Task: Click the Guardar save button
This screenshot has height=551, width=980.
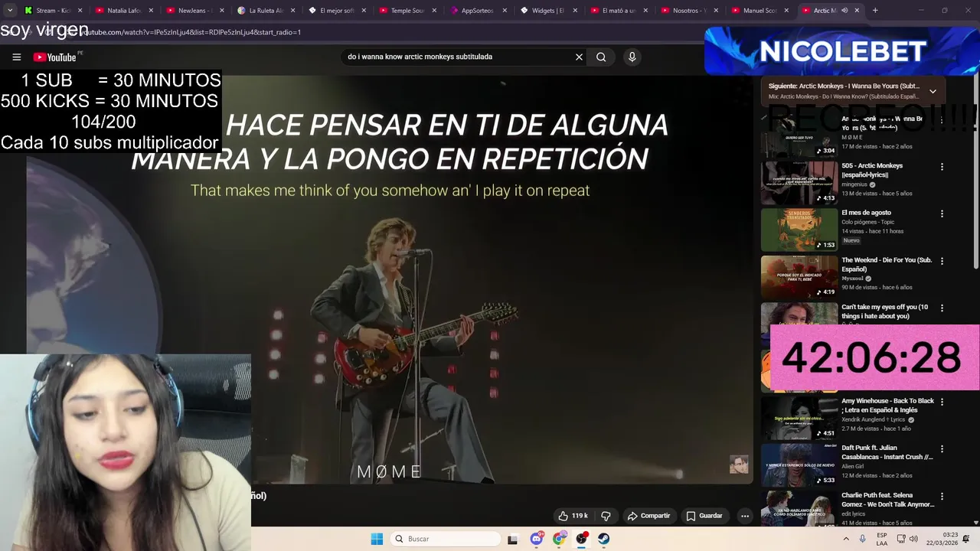Action: tap(704, 516)
